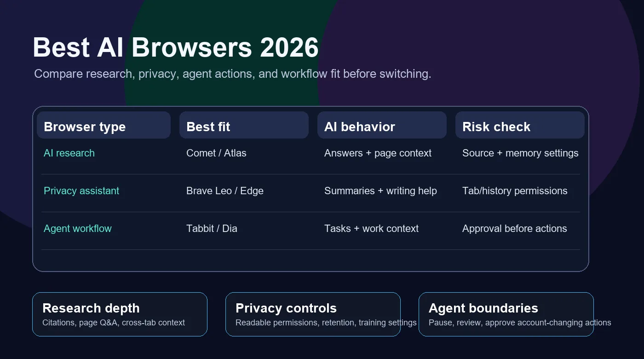The width and height of the screenshot is (644, 359).
Task: Click the 'Brave Leo / Edge' cell
Action: click(x=225, y=191)
